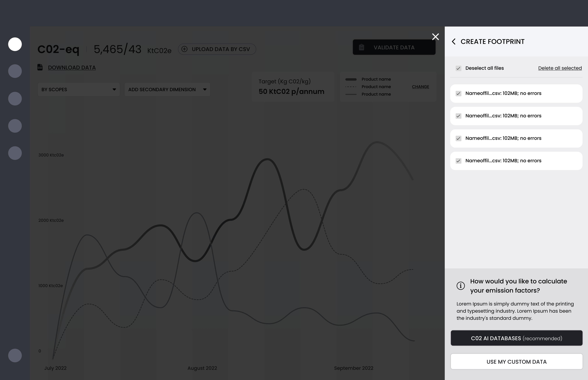Close the side panel with the X icon

(x=436, y=37)
